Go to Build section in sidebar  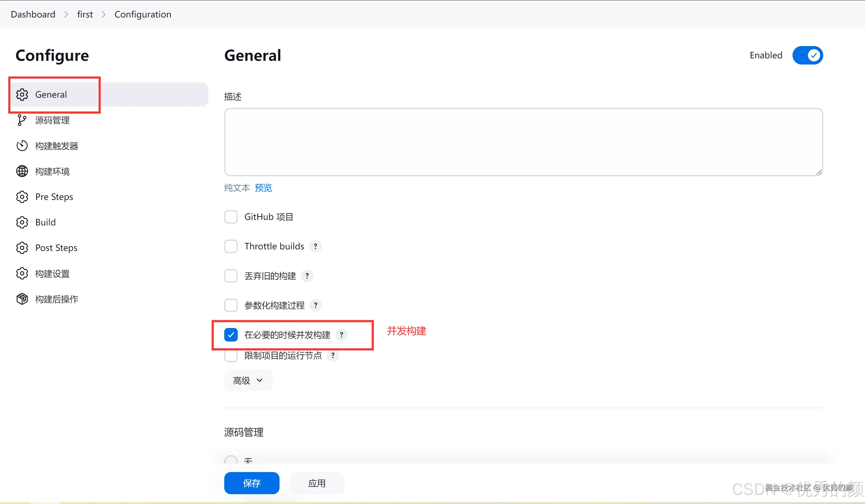coord(45,222)
